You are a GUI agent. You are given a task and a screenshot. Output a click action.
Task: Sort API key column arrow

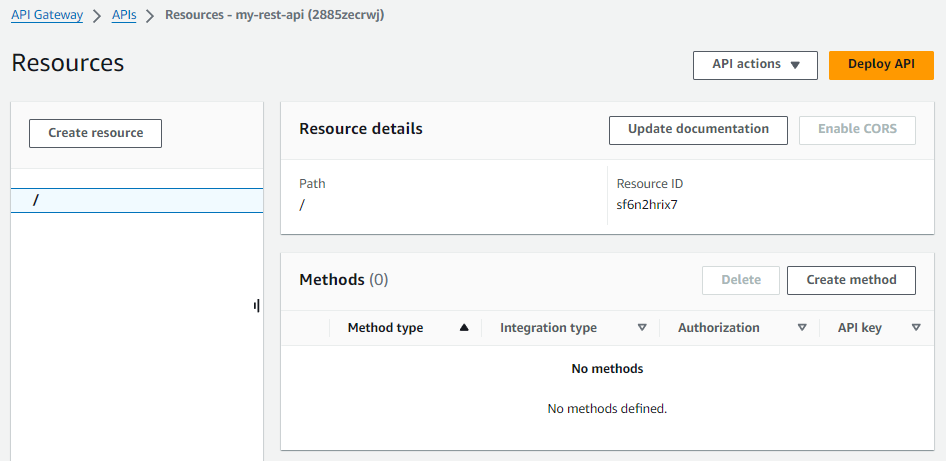coord(916,328)
